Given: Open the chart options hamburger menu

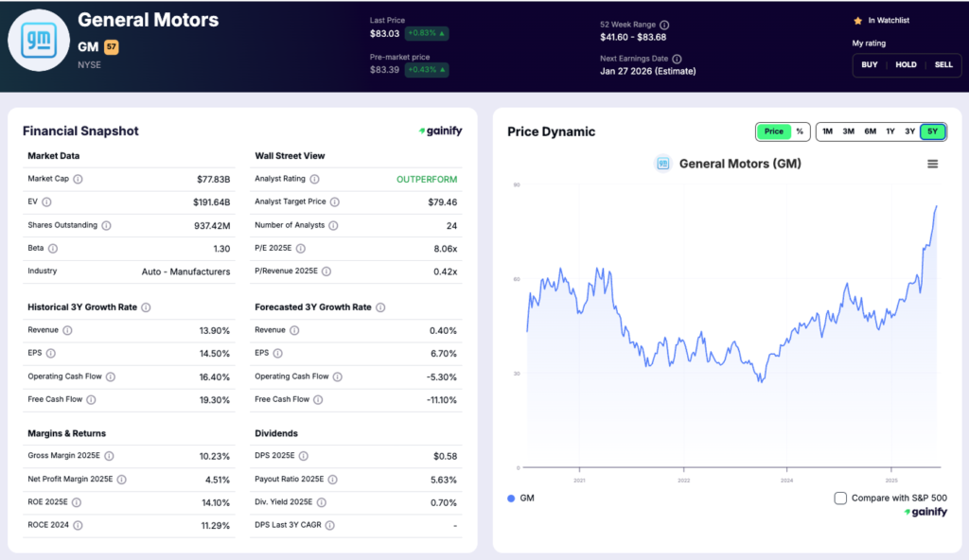Looking at the screenshot, I should click(x=932, y=163).
